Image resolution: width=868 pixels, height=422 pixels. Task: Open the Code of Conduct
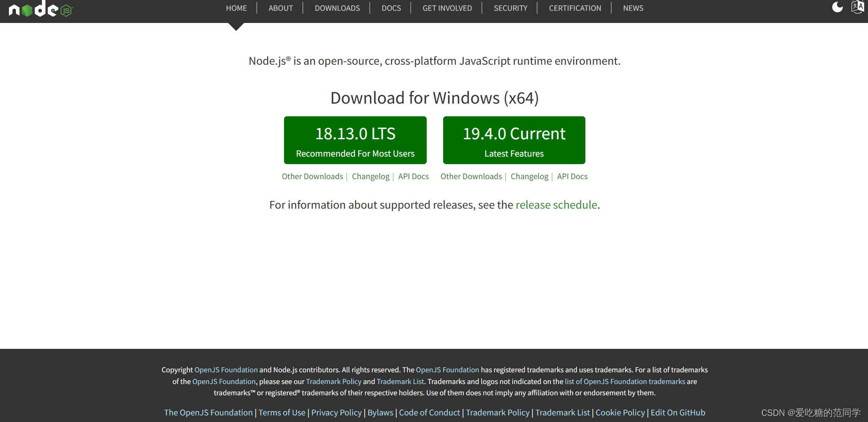[430, 413]
